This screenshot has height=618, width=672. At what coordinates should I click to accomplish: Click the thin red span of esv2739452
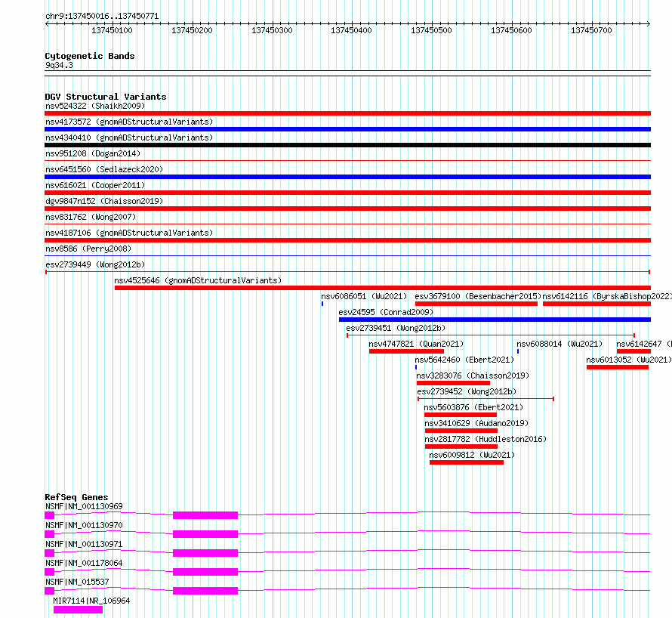(x=486, y=399)
